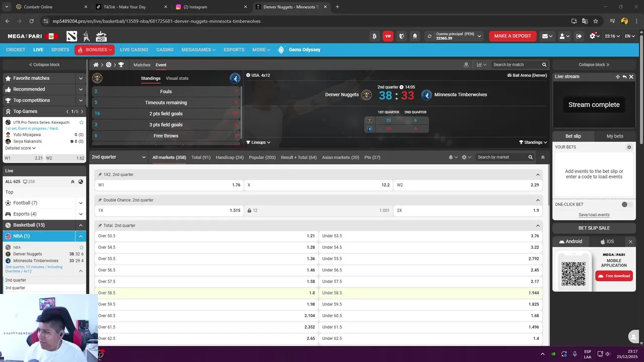The width and height of the screenshot is (644, 362).
Task: Open the support chat bubble
Action: (x=633, y=336)
